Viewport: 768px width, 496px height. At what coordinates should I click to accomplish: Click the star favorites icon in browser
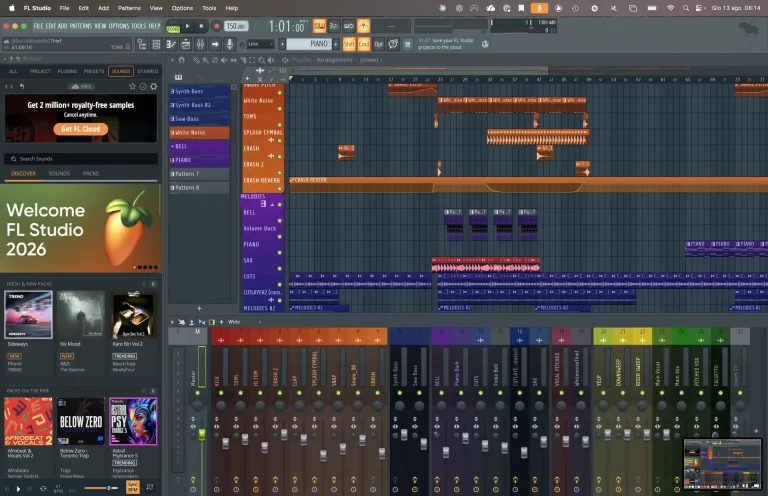tap(132, 86)
